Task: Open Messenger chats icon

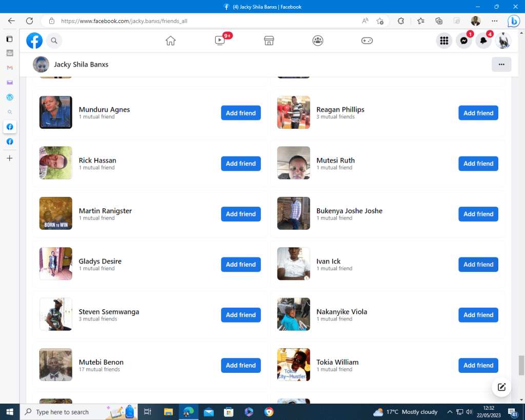Action: click(463, 41)
